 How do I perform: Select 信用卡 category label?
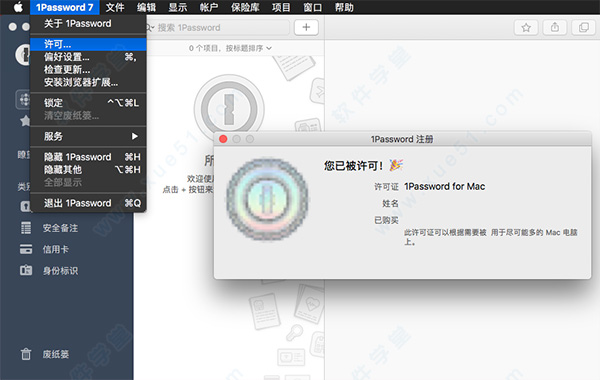tap(55, 250)
